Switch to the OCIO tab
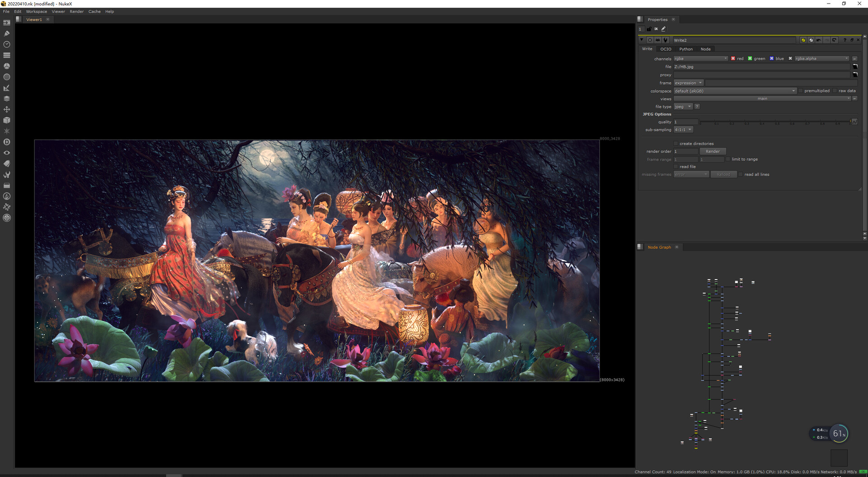The image size is (868, 477). 665,49
